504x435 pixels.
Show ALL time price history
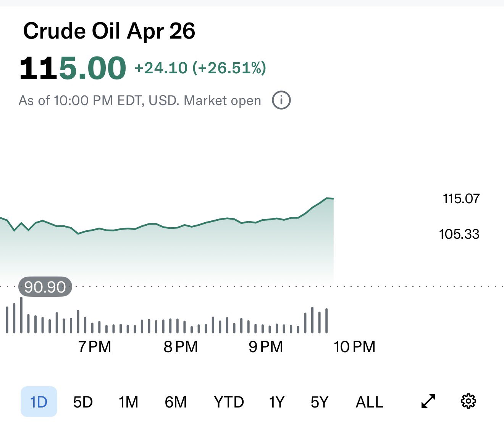(369, 402)
